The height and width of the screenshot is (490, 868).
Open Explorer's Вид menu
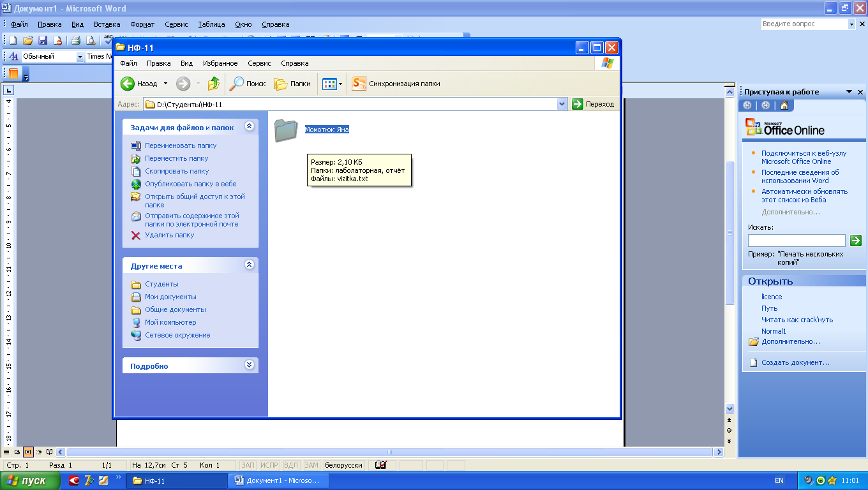click(x=186, y=63)
